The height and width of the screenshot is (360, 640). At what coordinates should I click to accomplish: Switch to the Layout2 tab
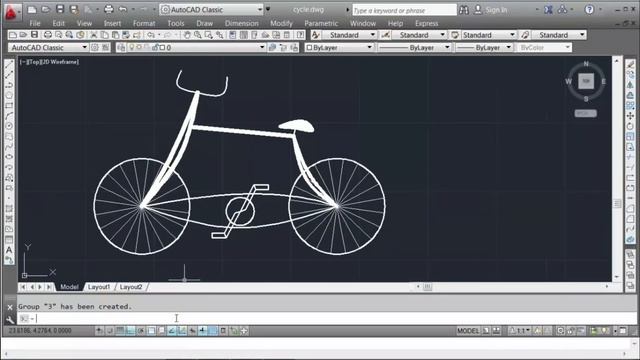click(x=131, y=287)
